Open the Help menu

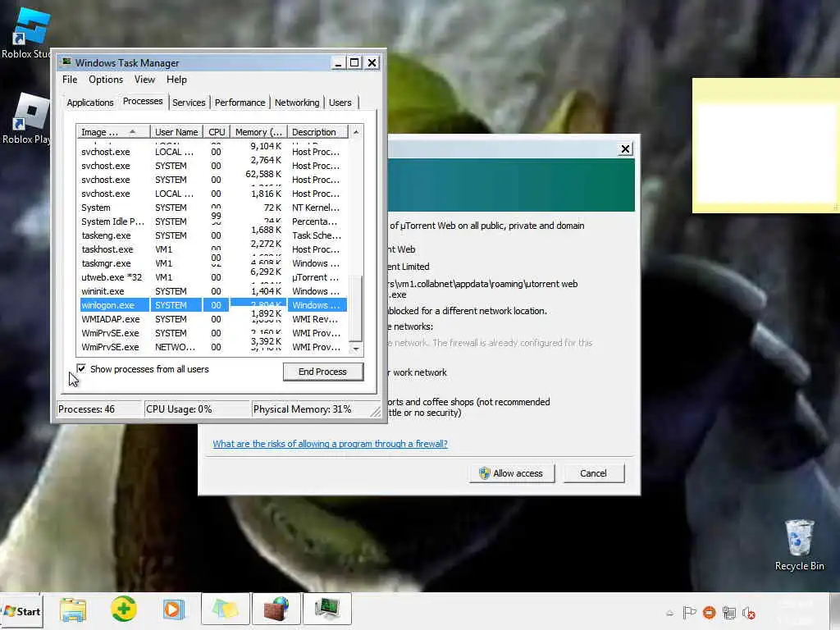176,80
